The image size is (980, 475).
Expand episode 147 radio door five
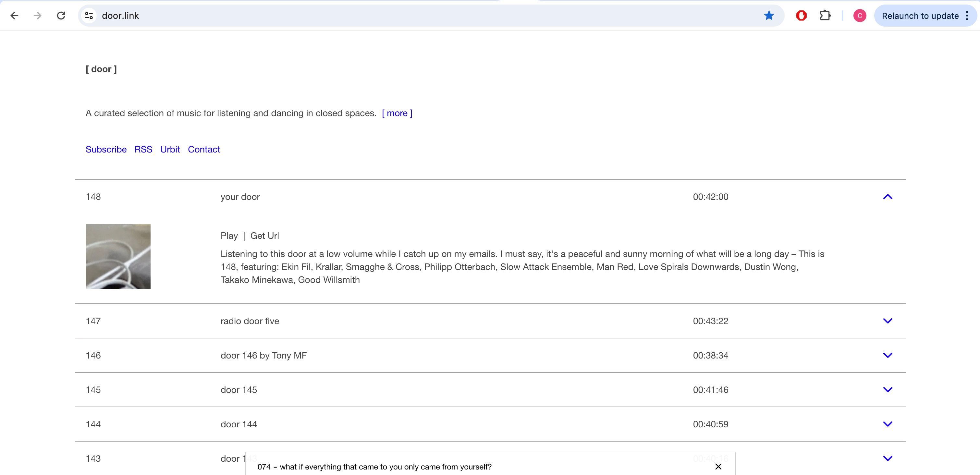[x=888, y=321]
